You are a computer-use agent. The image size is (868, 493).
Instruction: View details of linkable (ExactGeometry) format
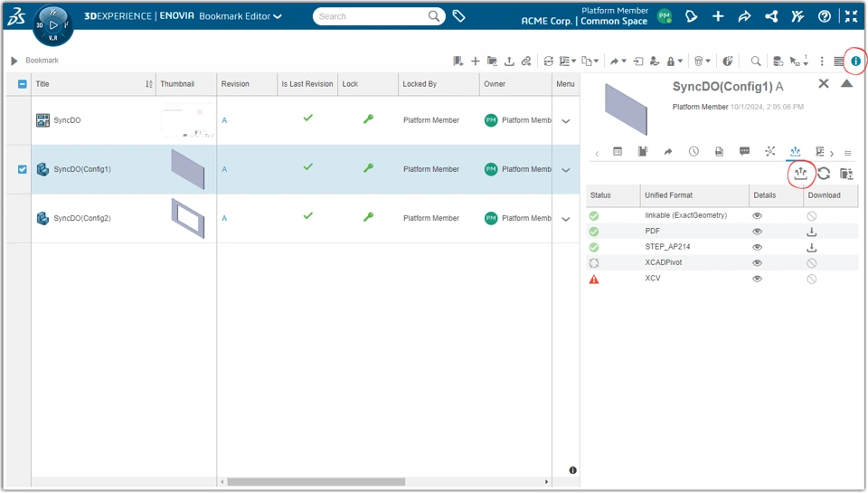tap(757, 215)
